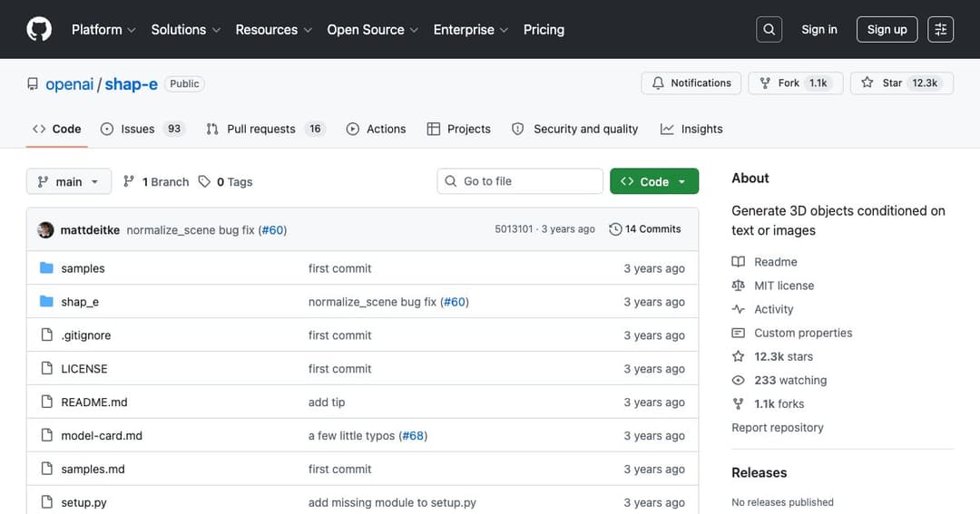980x514 pixels.
Task: Click the tag icon next to 0 Tags
Action: 204,181
